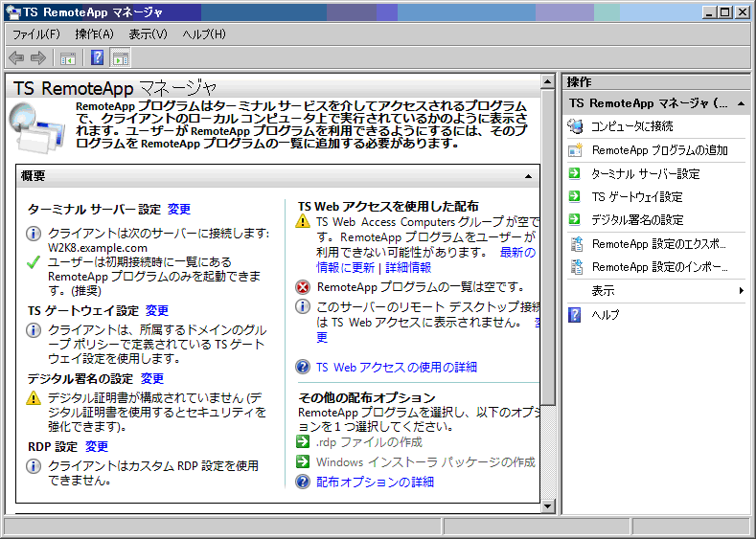Image resolution: width=756 pixels, height=539 pixels.
Task: Select .rdp ファイルの作成 option
Action: 369,441
